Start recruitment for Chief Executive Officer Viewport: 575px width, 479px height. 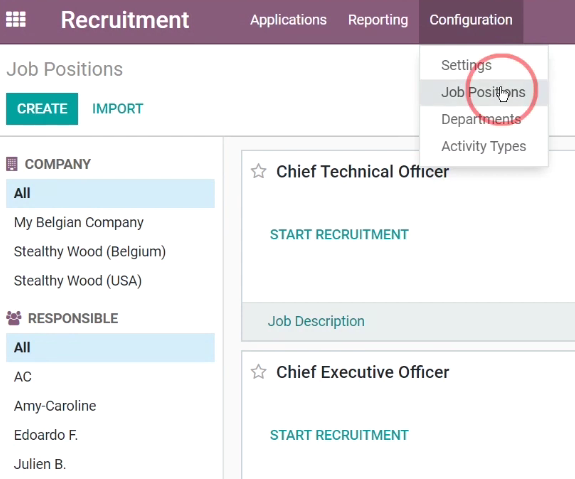coord(339,435)
